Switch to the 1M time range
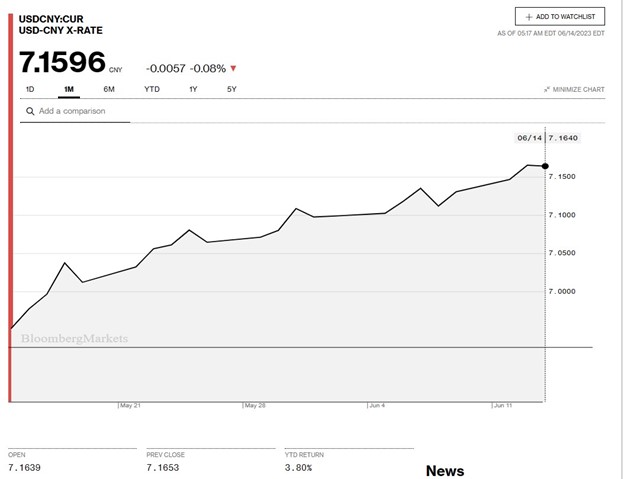The height and width of the screenshot is (479, 624). [69, 89]
